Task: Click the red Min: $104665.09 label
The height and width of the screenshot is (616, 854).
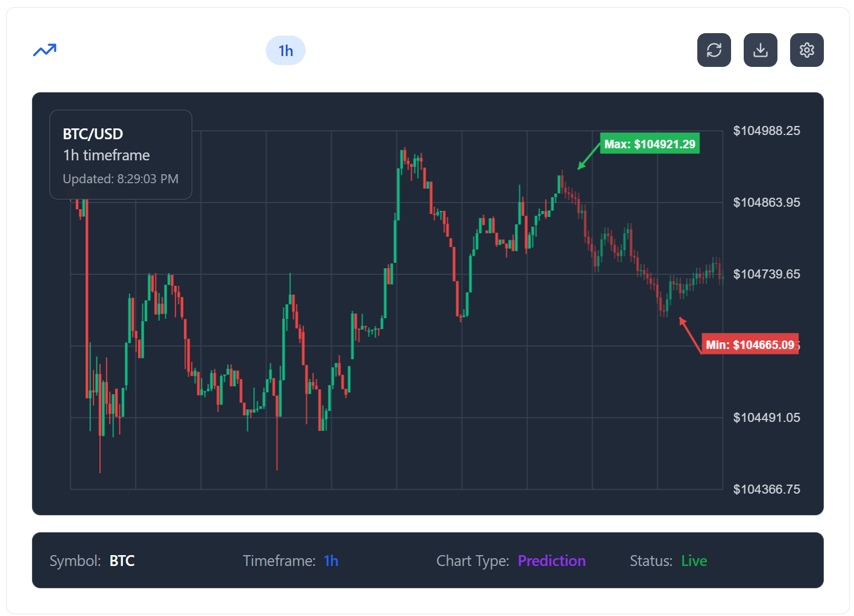Action: pos(750,345)
